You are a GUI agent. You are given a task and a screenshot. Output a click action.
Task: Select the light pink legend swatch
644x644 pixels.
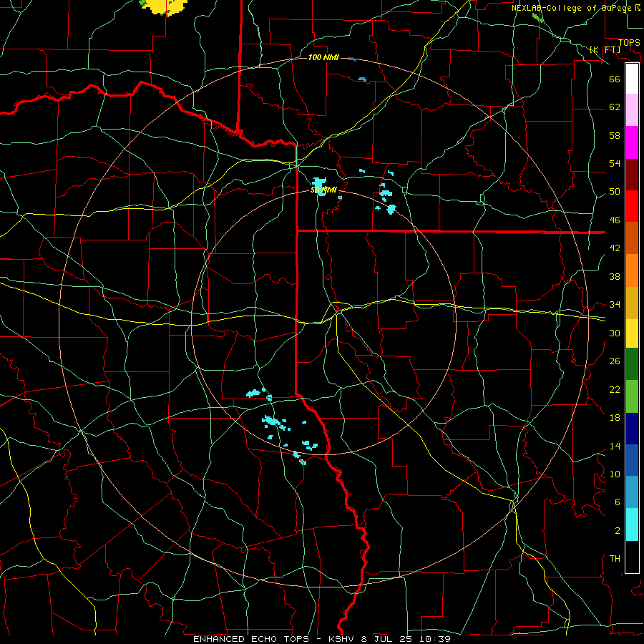tap(632, 110)
